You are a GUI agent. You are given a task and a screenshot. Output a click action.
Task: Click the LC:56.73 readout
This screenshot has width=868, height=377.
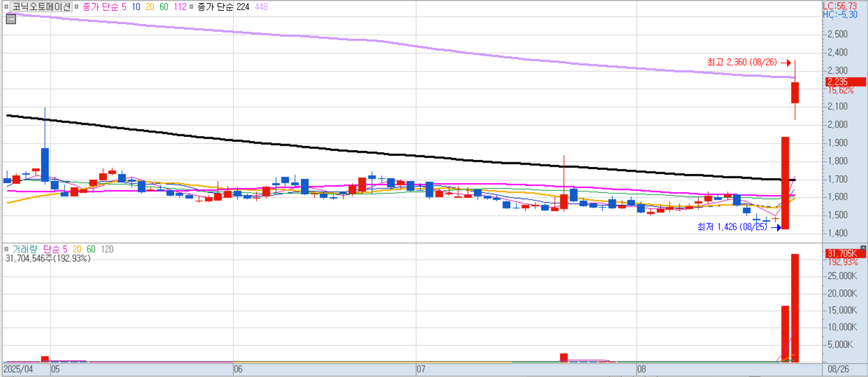pyautogui.click(x=840, y=6)
